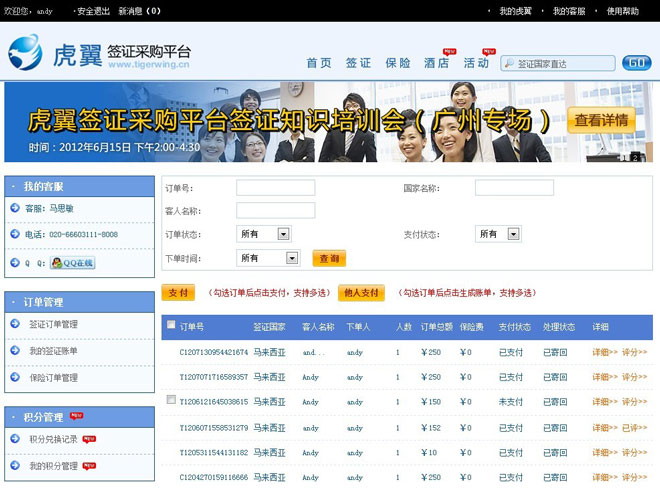Open 详细>> for order T1207071716589357
The image size is (660, 489).
pos(604,377)
